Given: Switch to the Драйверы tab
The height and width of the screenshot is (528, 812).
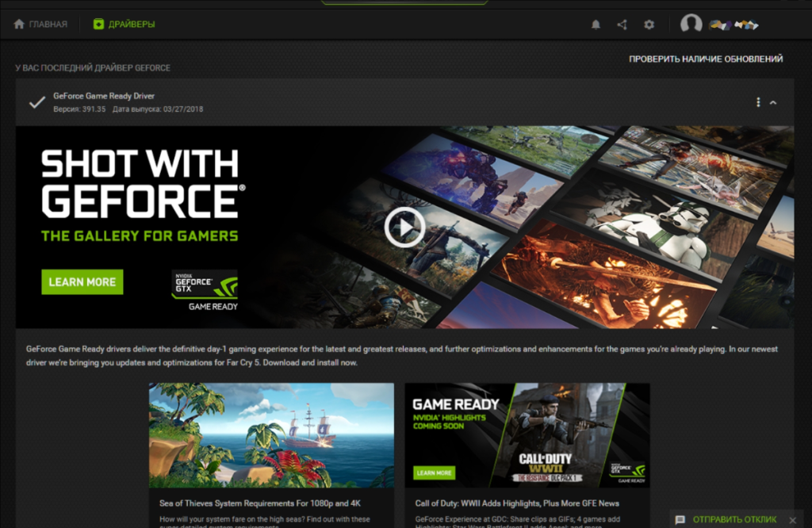Looking at the screenshot, I should [124, 25].
